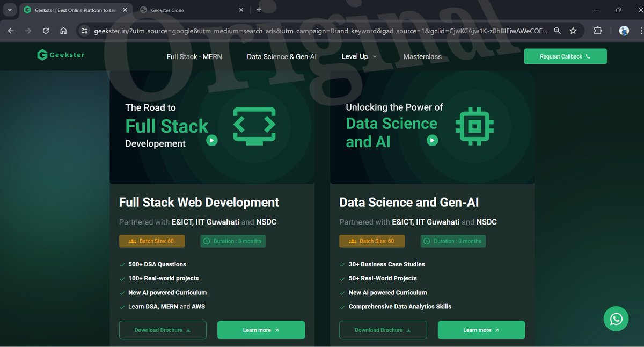
Task: Click Learn DSA, MERN and AWS bullet
Action: 167,306
